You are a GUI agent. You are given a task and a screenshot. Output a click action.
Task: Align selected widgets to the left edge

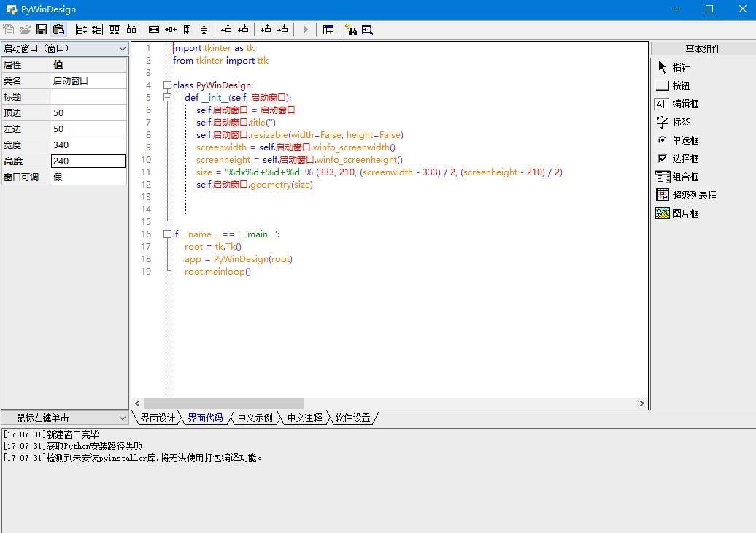pos(81,29)
